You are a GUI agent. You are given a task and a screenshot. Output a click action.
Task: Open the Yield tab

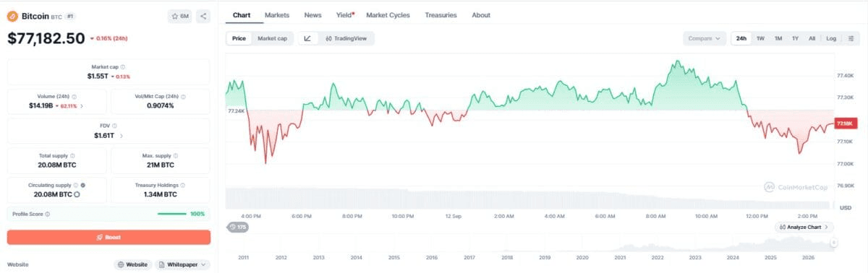click(345, 15)
